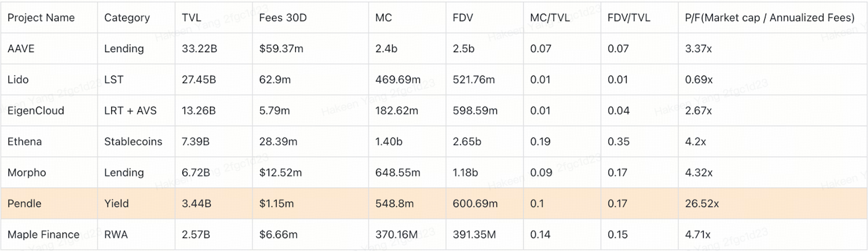Click the Morpho project cell

[27, 173]
